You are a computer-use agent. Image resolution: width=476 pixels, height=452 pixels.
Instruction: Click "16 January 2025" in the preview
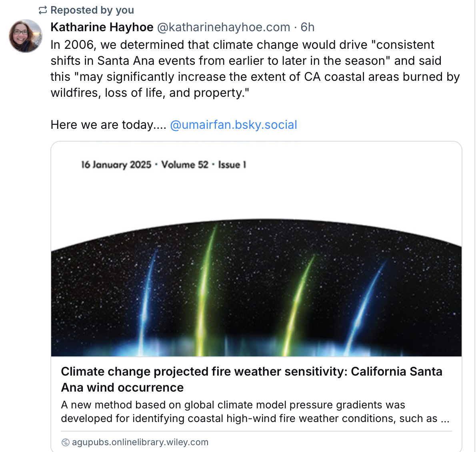116,165
